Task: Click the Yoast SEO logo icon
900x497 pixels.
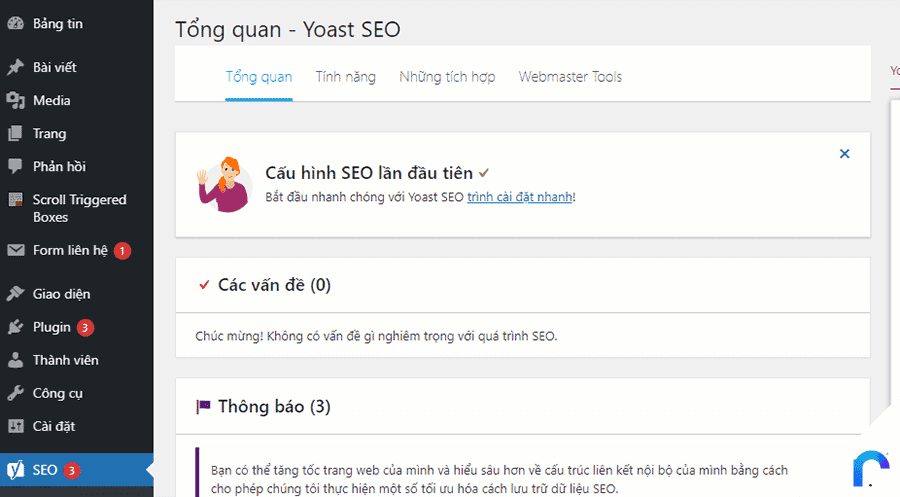Action: (x=15, y=470)
